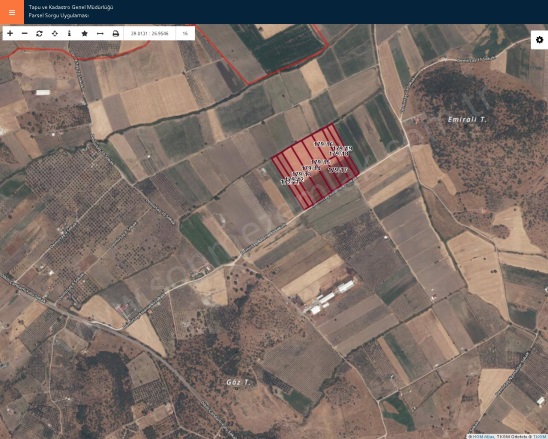The width and height of the screenshot is (548, 439).
Task: Open map settings gear icon
Action: point(540,40)
